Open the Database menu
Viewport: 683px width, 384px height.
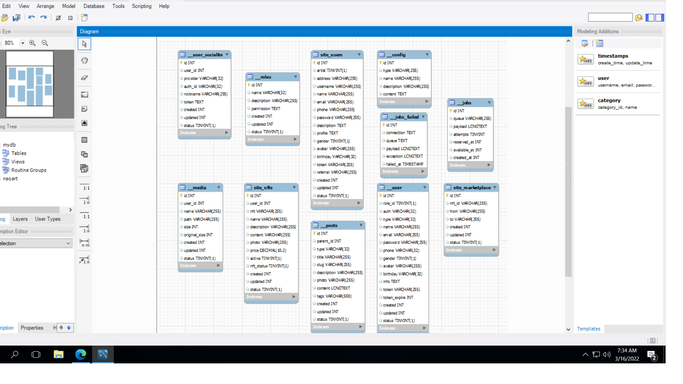tap(94, 6)
